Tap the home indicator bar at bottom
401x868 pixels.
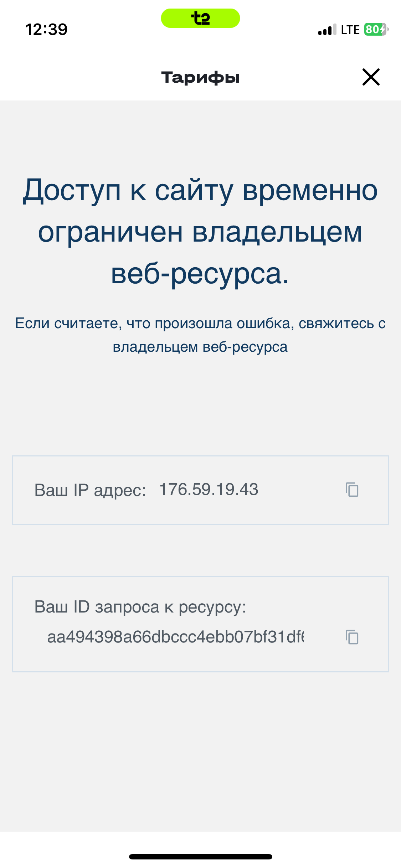[x=200, y=857]
